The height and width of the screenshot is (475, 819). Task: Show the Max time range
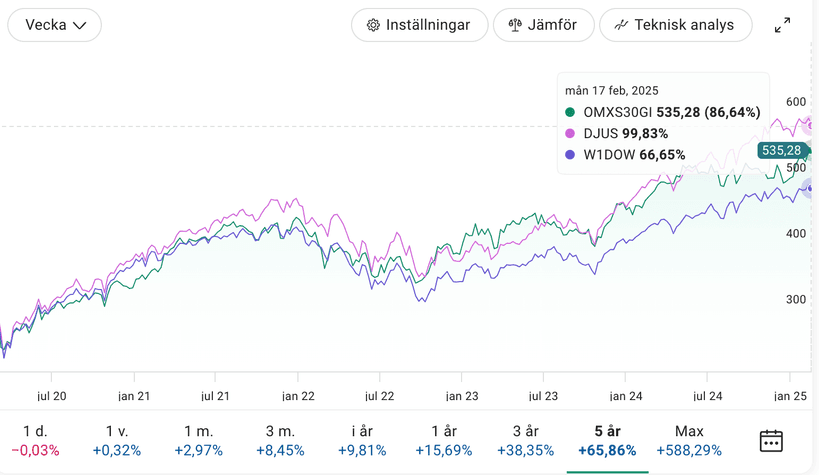(689, 440)
